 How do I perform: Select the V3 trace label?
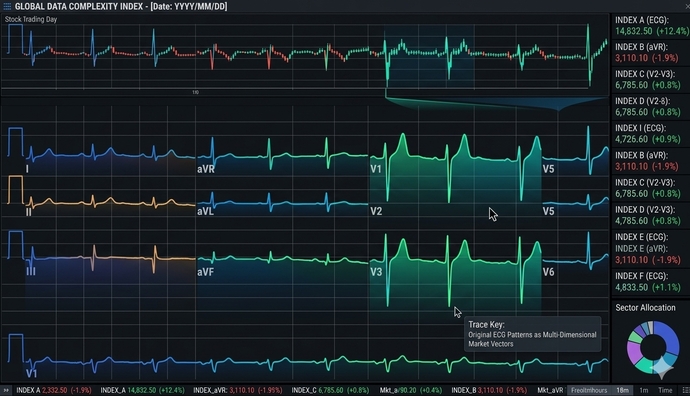click(x=376, y=272)
